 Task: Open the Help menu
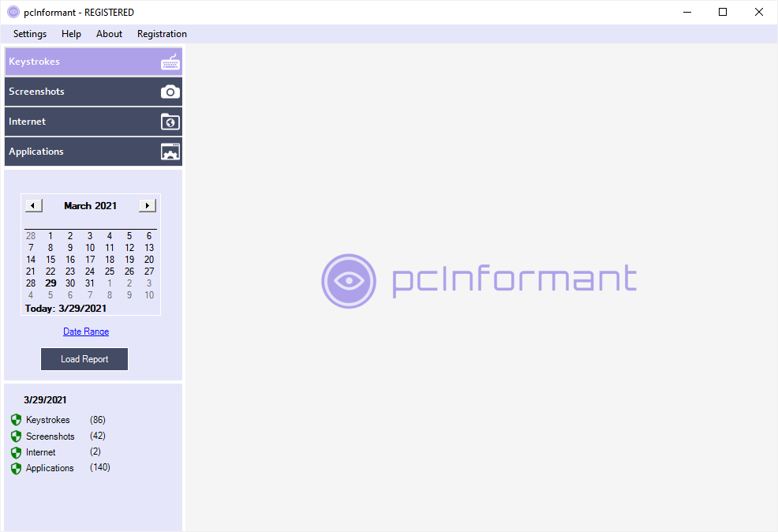point(71,34)
